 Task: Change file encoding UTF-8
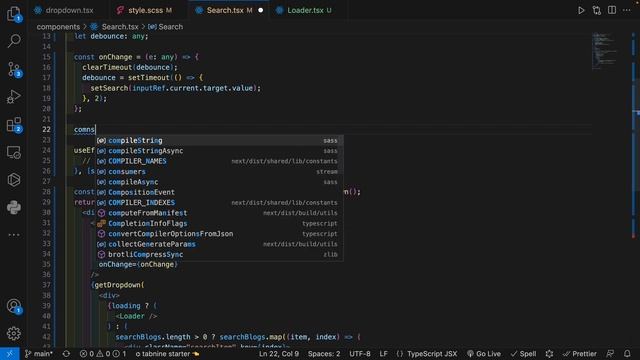pos(360,354)
